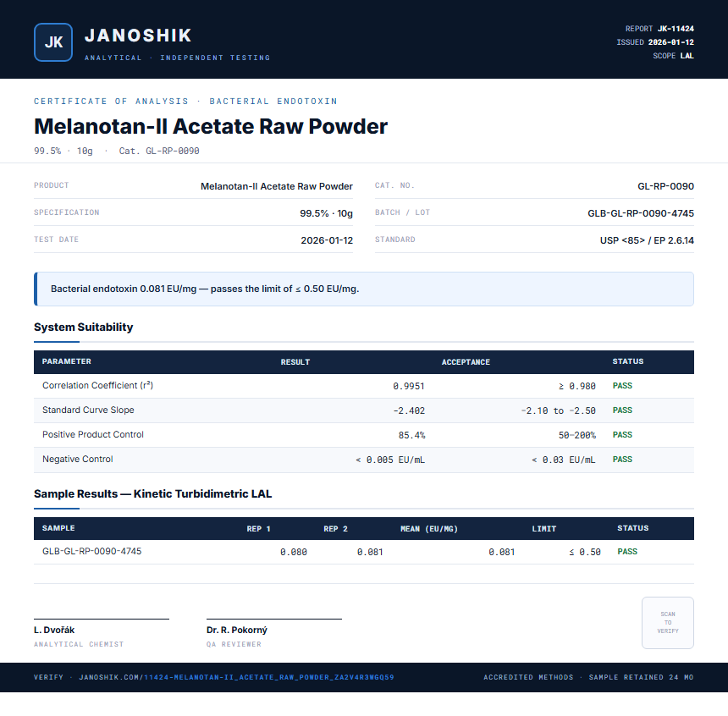Click the scope value LAL
The width and height of the screenshot is (728, 716).
click(687, 56)
